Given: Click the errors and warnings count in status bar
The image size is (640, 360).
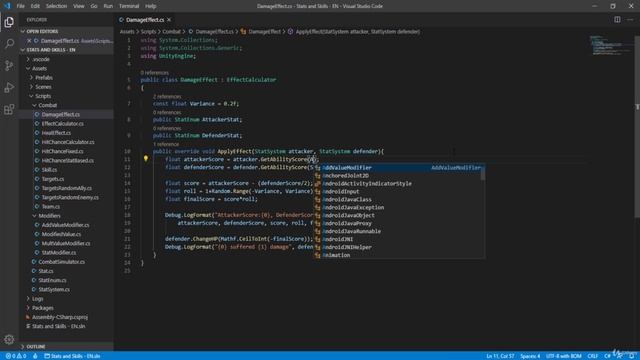Looking at the screenshot, I should point(16,356).
